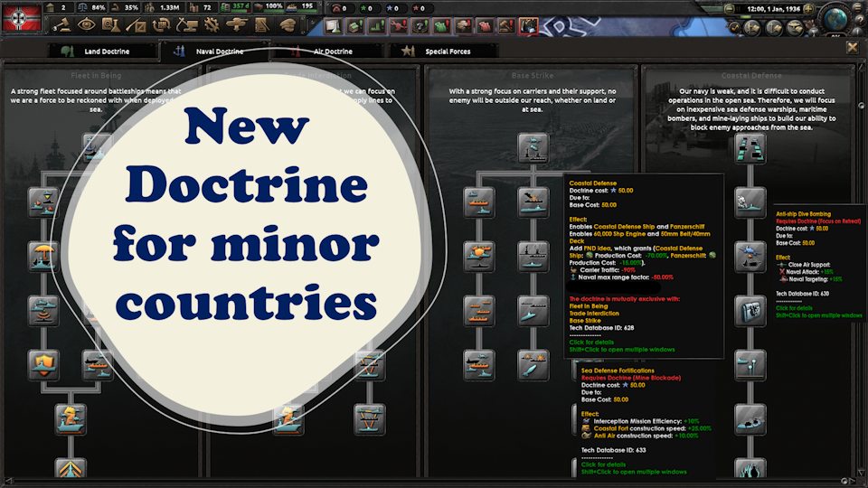Select the umbrella doctrine in Fleet in Being
Image resolution: width=868 pixels, height=488 pixels.
coord(43,256)
